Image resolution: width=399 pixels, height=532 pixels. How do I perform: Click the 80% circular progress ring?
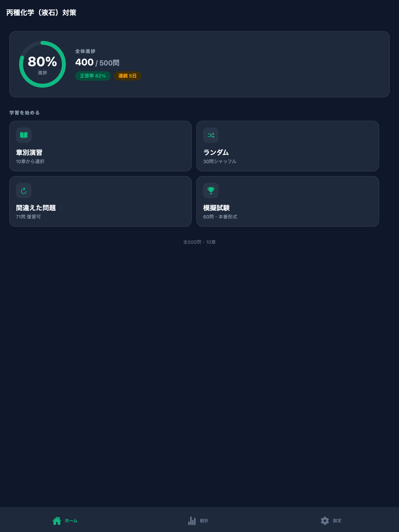[x=42, y=64]
